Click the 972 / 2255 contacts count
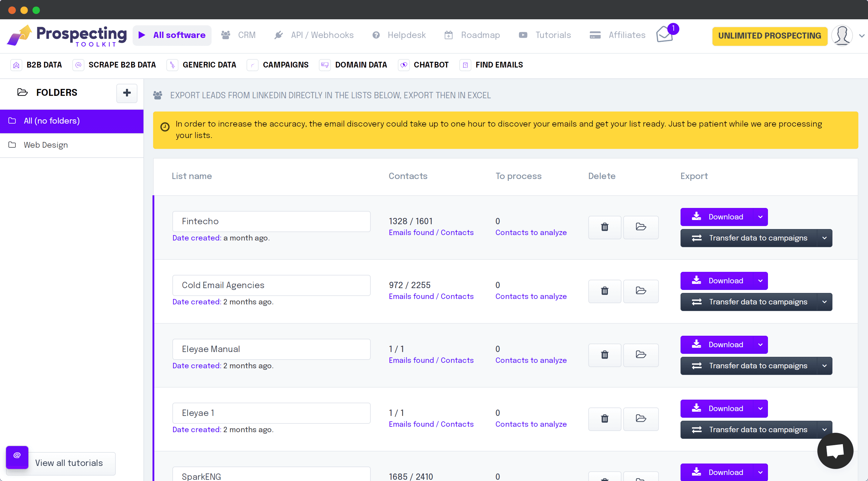 (409, 285)
